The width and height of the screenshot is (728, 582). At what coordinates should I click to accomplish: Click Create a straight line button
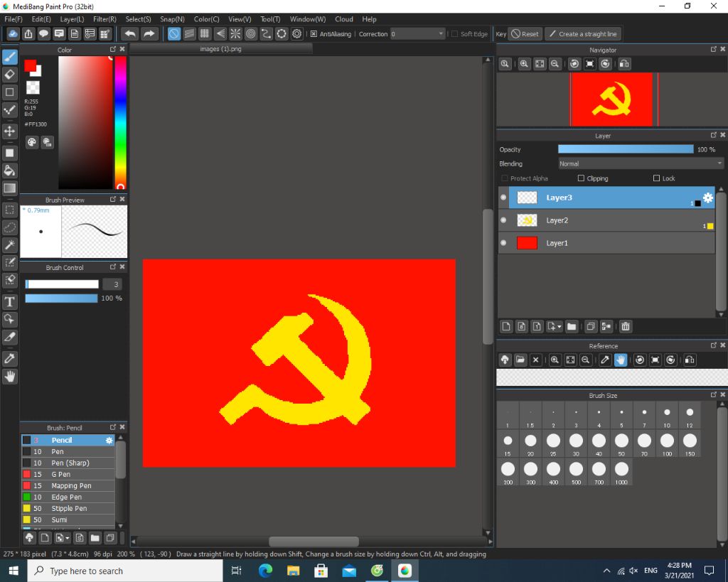click(x=583, y=34)
